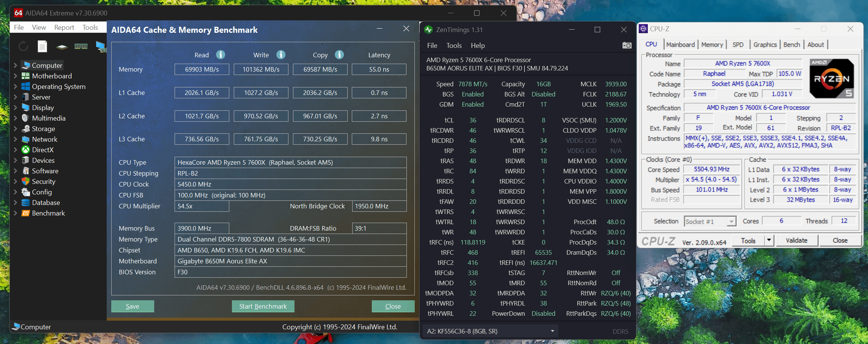
Task: Click the Devices icon in the tree
Action: pos(26,160)
